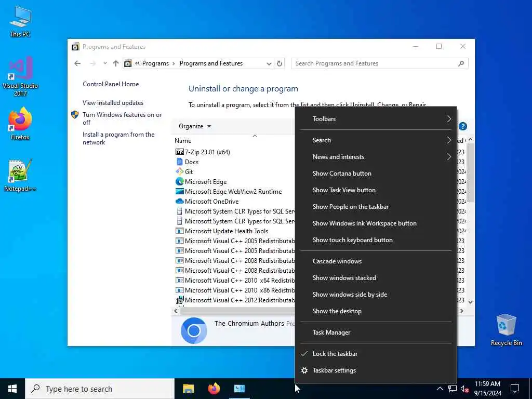Open Install a program from the network
The height and width of the screenshot is (399, 532).
[118, 138]
